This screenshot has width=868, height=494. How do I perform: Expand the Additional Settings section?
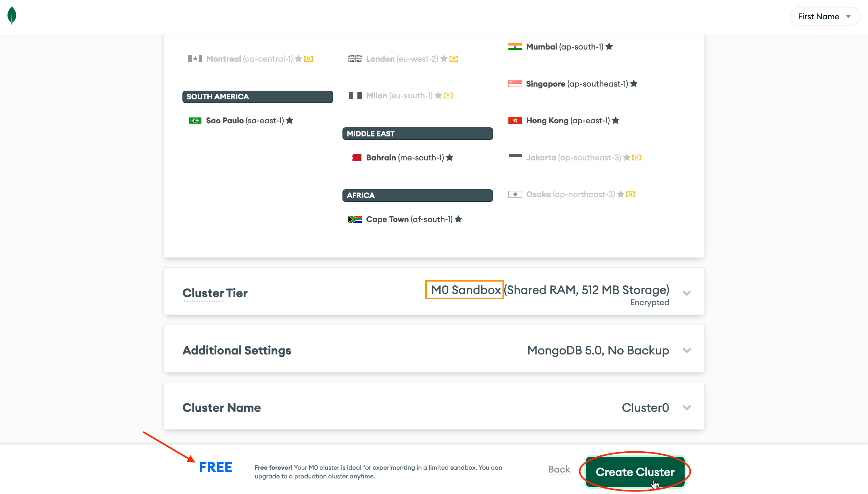tap(687, 350)
